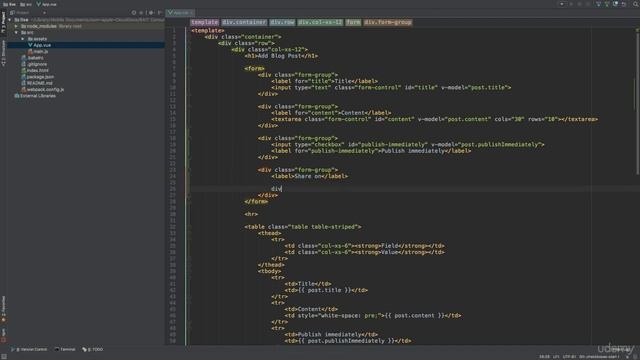
Task: Click the collapse-all icon in Project panel
Action: tap(142, 13)
